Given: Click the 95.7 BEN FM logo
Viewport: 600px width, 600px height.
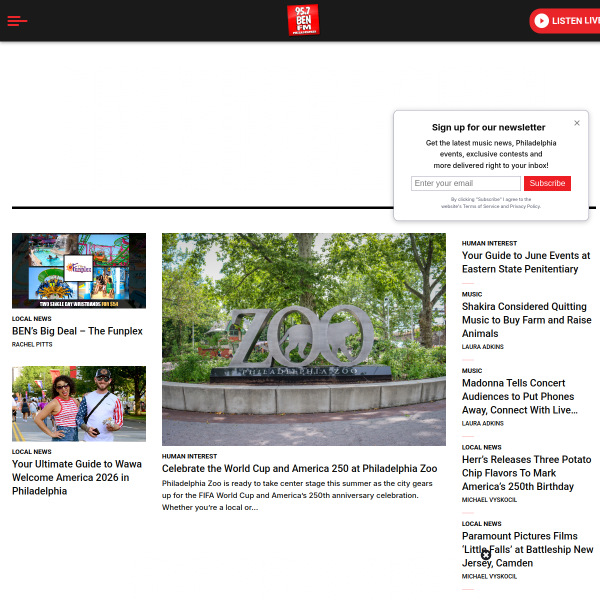Looking at the screenshot, I should [x=303, y=20].
